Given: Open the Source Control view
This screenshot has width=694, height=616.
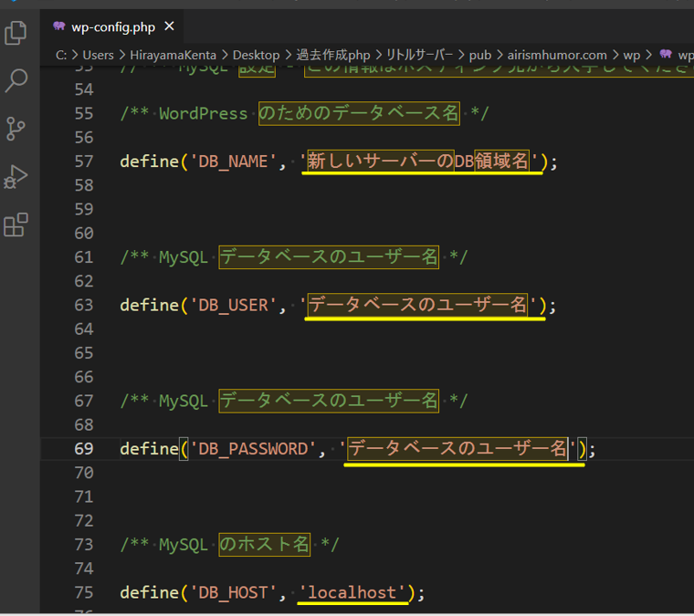Looking at the screenshot, I should pyautogui.click(x=16, y=129).
